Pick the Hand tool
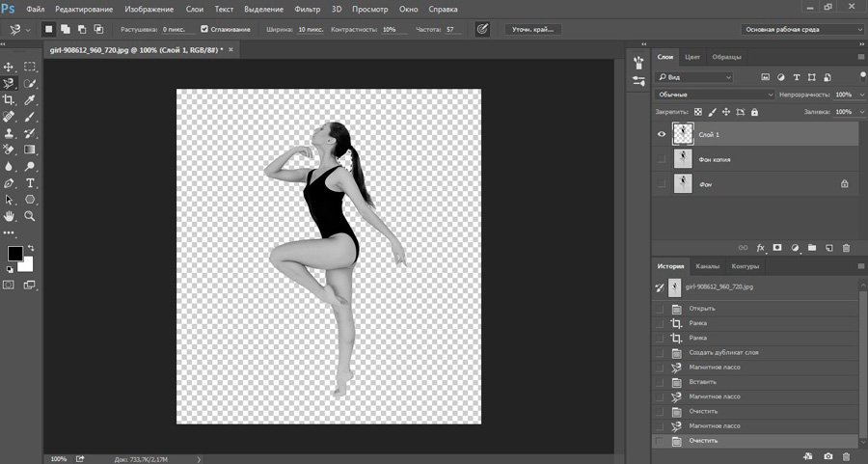868x464 pixels. [x=10, y=216]
